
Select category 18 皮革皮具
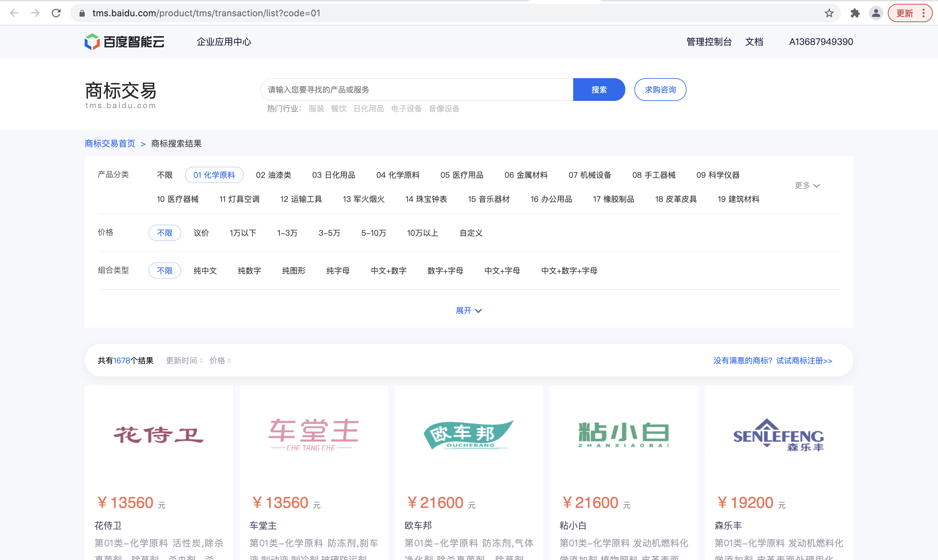tap(676, 199)
